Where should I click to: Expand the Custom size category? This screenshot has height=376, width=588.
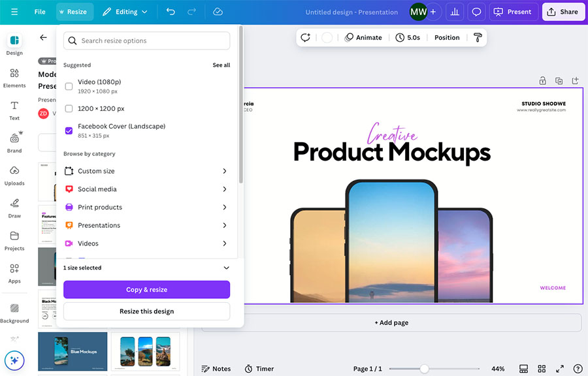click(146, 171)
